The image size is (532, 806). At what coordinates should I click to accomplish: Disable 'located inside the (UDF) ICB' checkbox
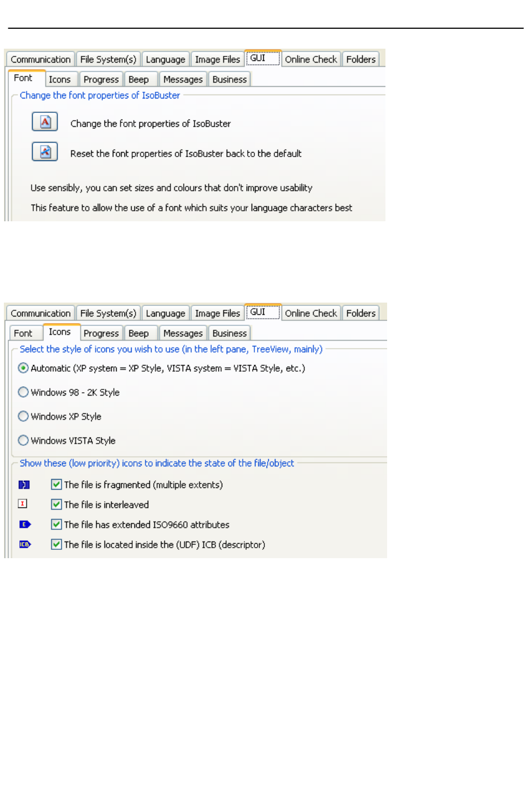click(x=56, y=544)
